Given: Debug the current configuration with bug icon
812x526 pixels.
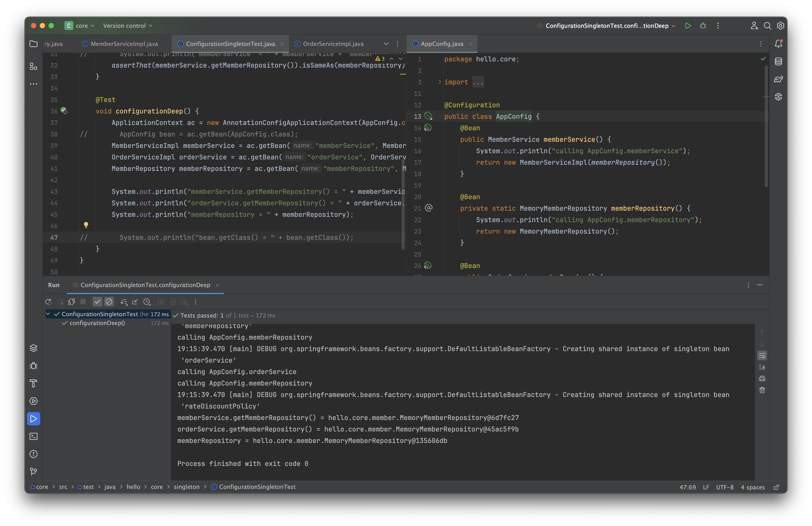Looking at the screenshot, I should (703, 26).
